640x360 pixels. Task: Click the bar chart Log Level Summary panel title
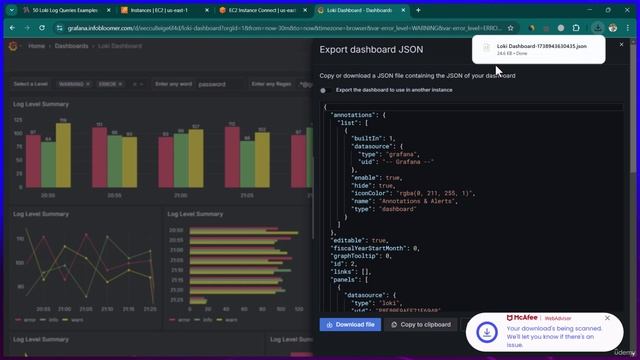41,104
